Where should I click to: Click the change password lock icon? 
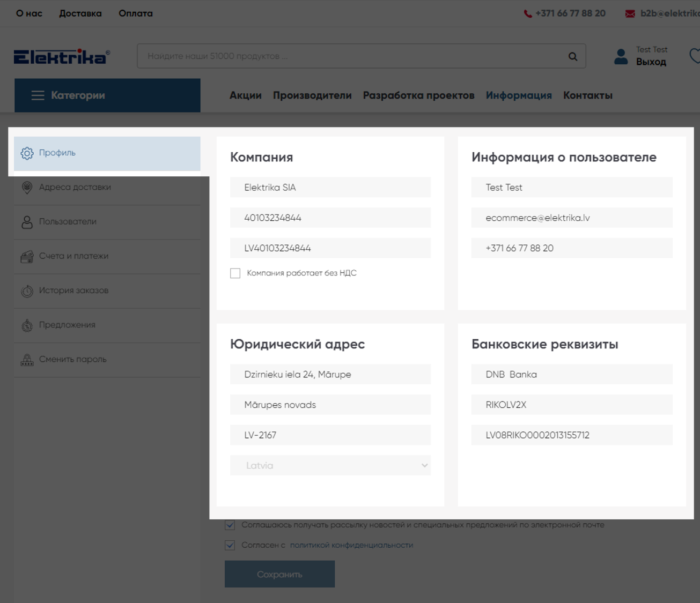(x=27, y=360)
